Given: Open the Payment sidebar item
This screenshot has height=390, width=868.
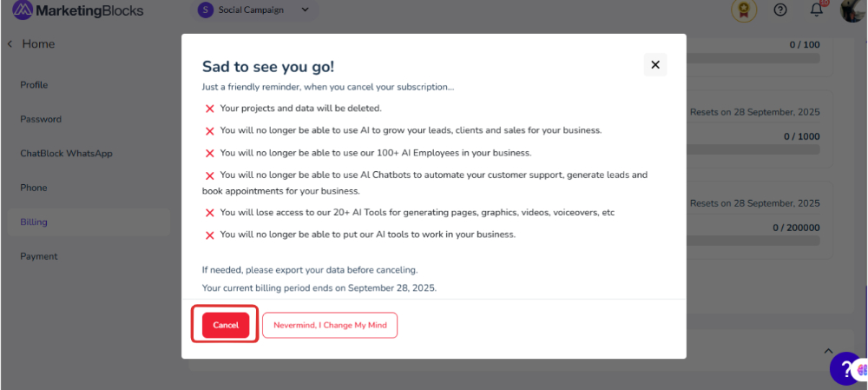Looking at the screenshot, I should (x=39, y=256).
